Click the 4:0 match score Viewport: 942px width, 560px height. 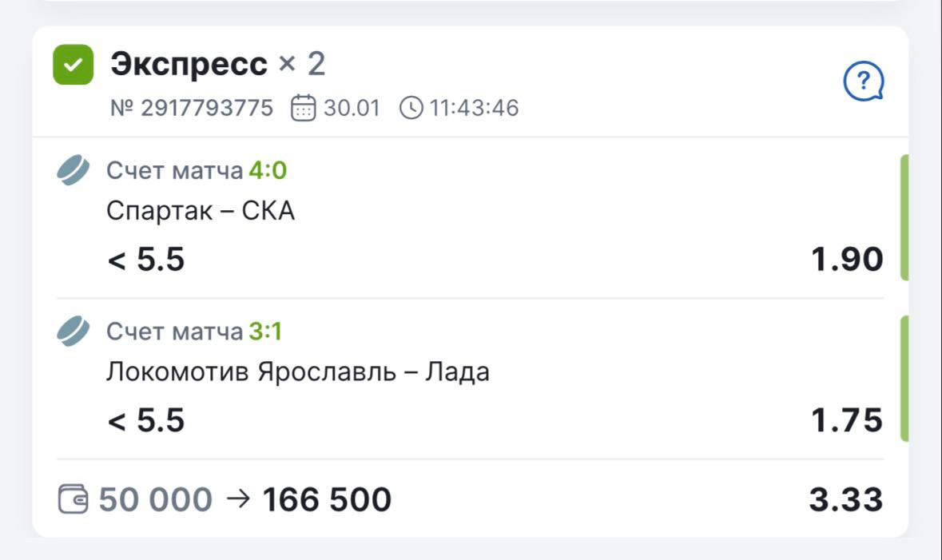coord(267,171)
